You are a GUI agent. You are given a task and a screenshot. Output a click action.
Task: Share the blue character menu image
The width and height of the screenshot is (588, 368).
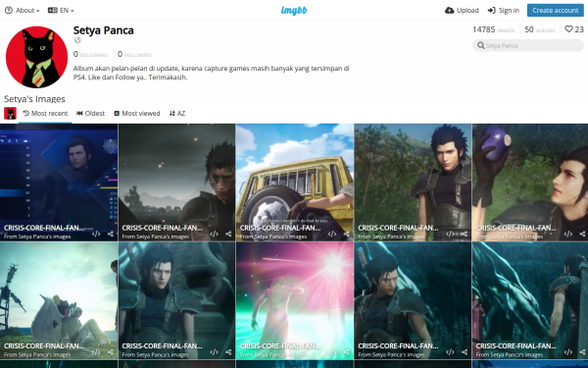click(111, 234)
